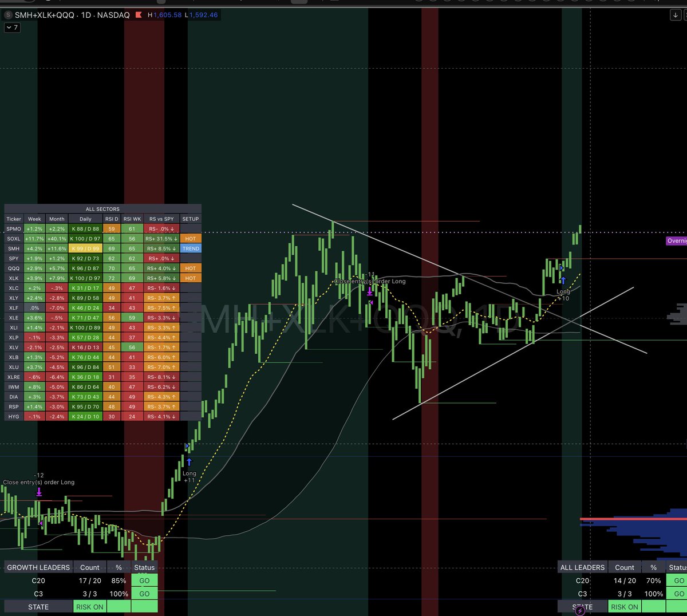Click the magenta -11 close entry arrow

pos(370,291)
